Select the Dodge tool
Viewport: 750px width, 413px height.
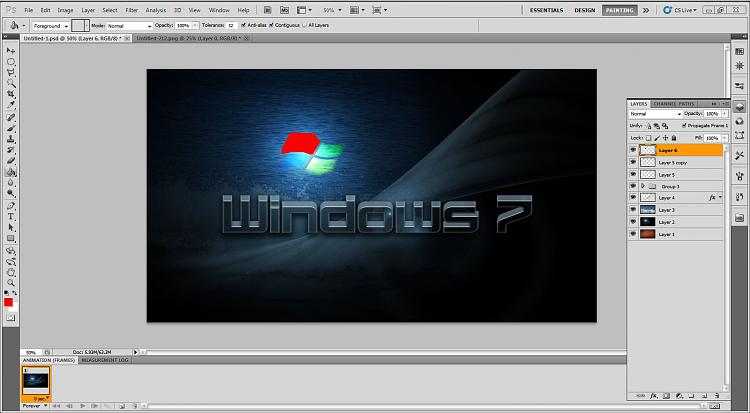pos(11,193)
